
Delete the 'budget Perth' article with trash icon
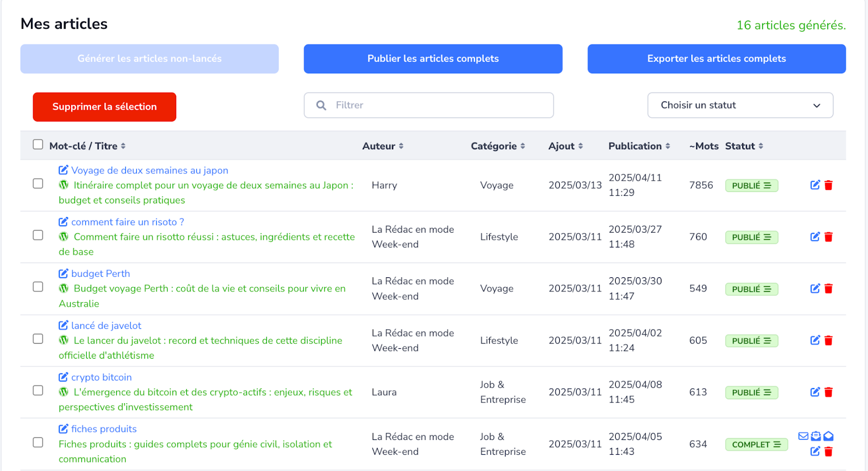tap(828, 289)
